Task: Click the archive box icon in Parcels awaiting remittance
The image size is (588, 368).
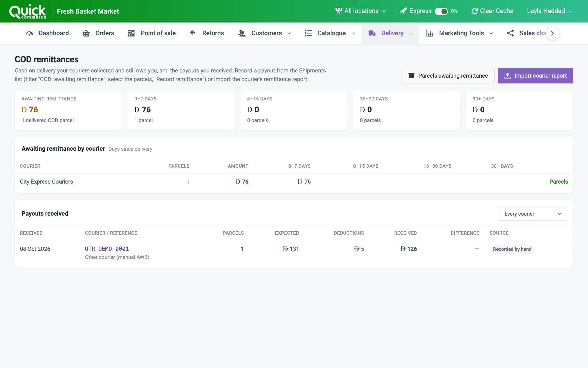Action: 411,76
